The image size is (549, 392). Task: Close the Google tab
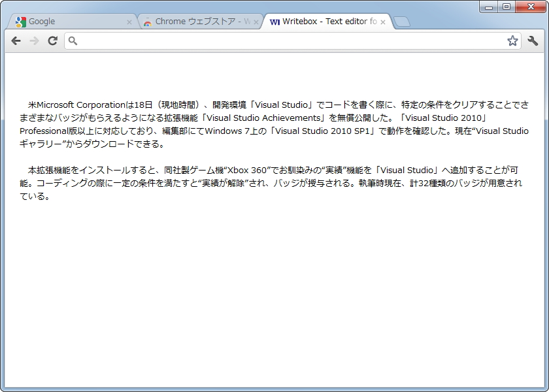[129, 22]
